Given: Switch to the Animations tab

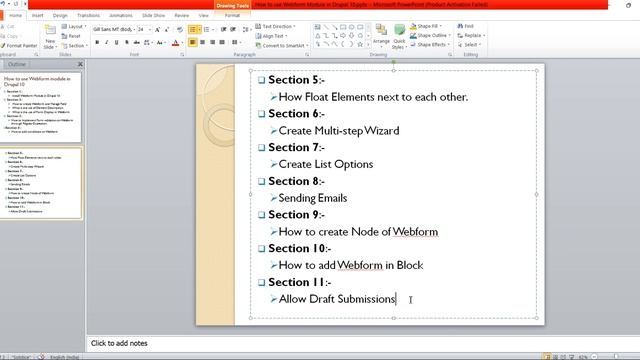Looking at the screenshot, I should 121,16.
